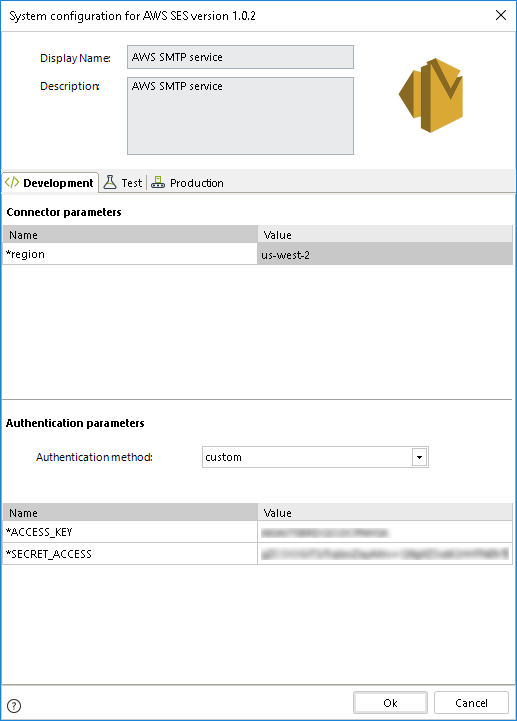Click the Production tab conveyor icon
Screen dimensions: 517x721
[158, 183]
